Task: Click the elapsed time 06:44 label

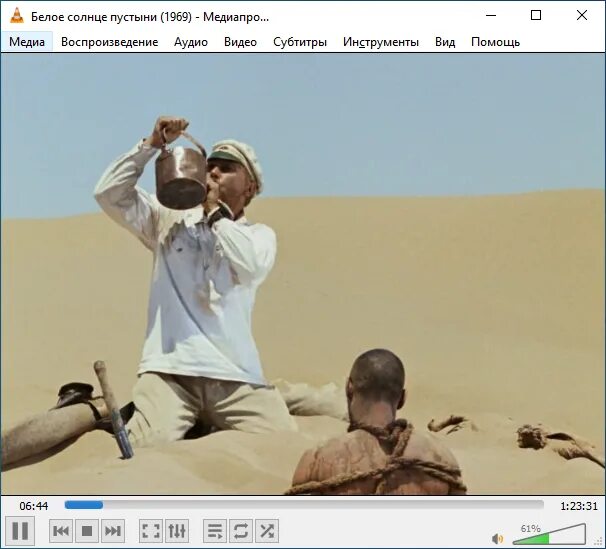Action: click(x=34, y=506)
